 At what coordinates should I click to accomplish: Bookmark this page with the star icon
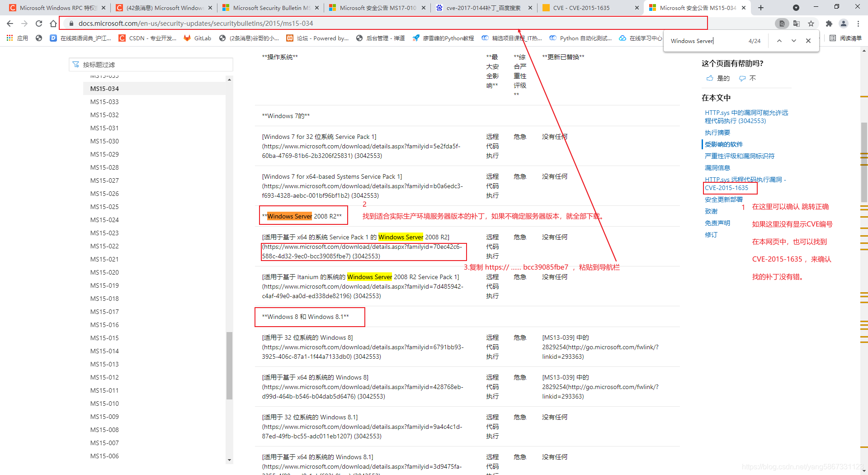point(811,24)
